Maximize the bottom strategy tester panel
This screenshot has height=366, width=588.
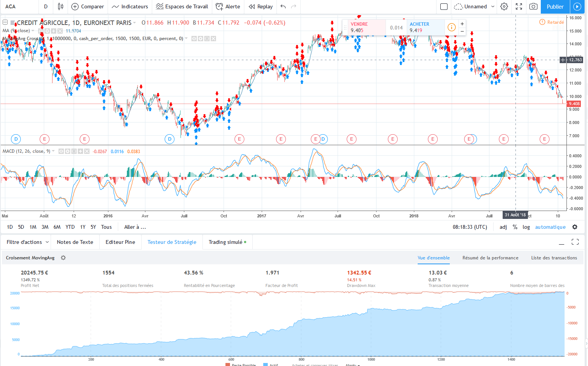tap(575, 242)
